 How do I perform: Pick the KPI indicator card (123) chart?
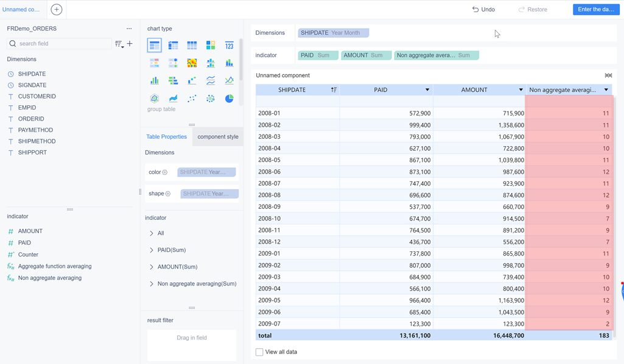(x=229, y=45)
